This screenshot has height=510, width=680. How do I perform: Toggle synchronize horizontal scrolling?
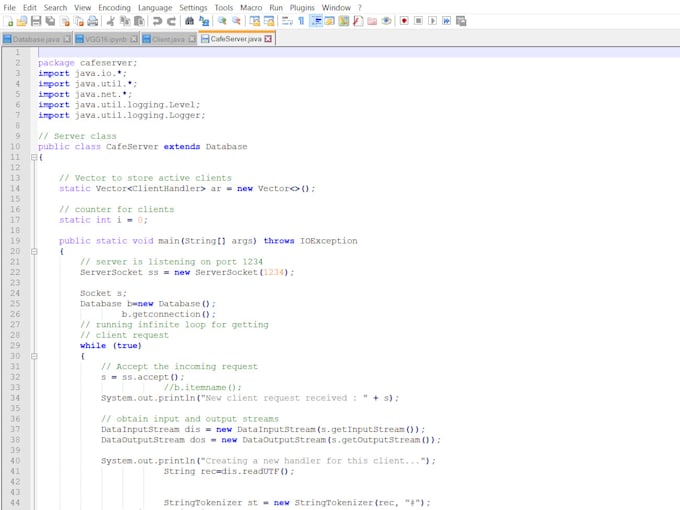(269, 21)
